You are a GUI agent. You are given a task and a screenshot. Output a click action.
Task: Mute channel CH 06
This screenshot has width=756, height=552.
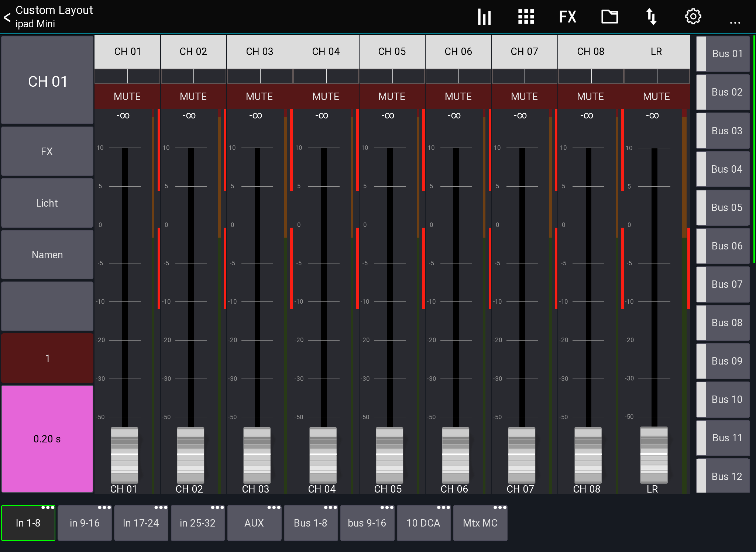click(x=458, y=96)
